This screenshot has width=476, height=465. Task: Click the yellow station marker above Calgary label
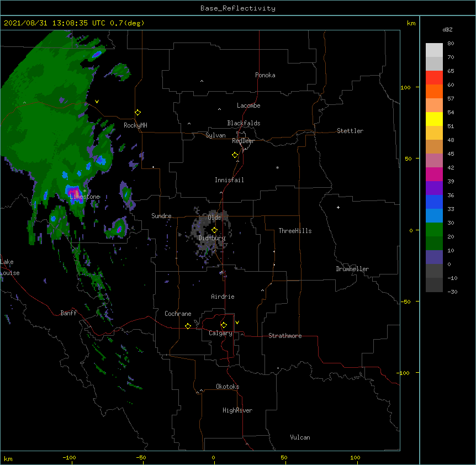pyautogui.click(x=224, y=325)
